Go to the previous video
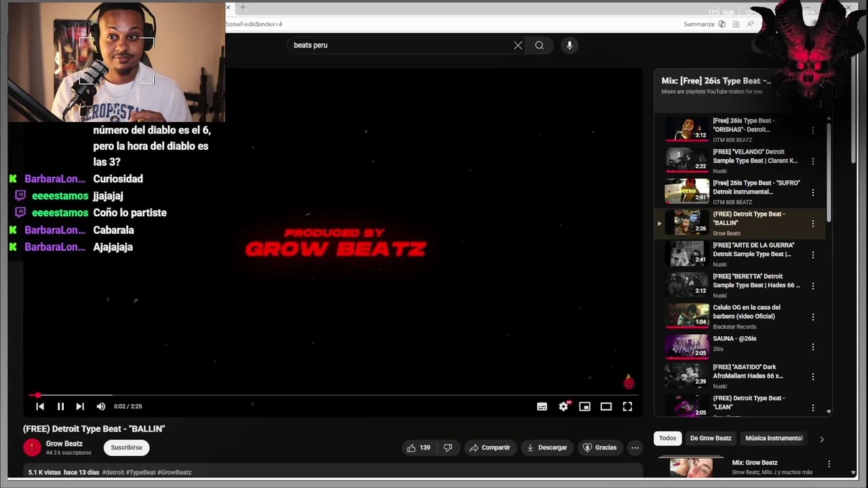Viewport: 868px width, 488px height. 40,407
